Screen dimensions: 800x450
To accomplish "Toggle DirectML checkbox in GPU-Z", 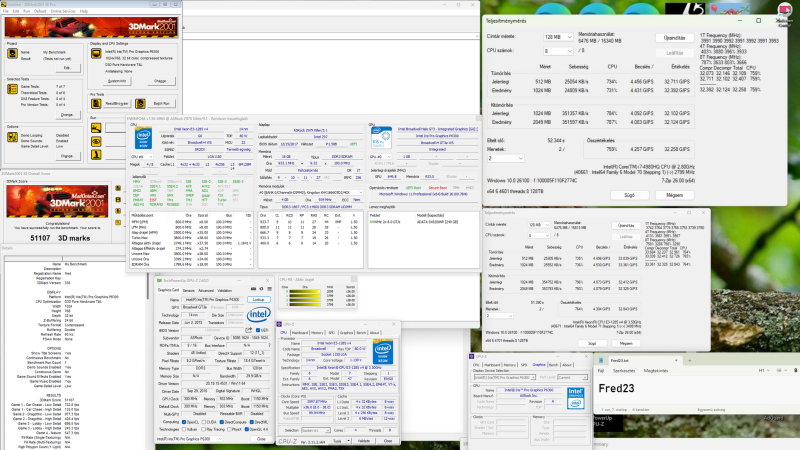I will coord(251,422).
